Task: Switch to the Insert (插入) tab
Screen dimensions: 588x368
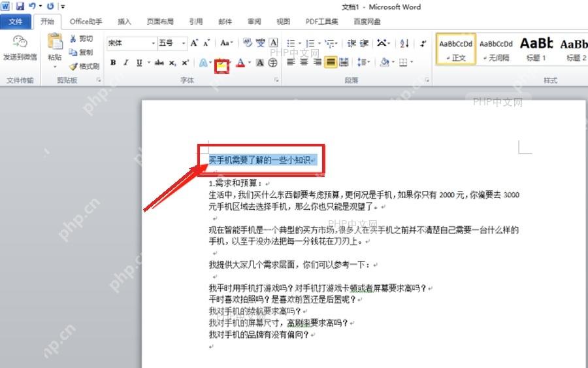Action: coord(124,22)
